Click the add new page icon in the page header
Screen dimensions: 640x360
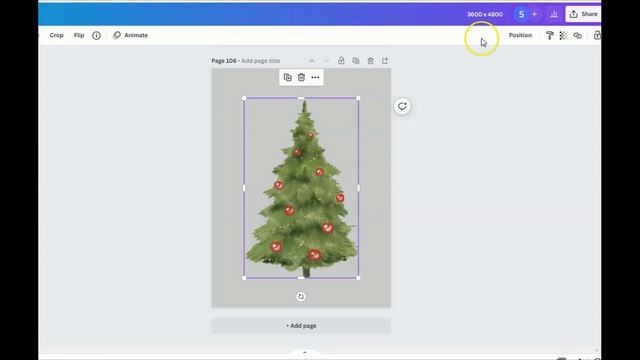pyautogui.click(x=385, y=61)
